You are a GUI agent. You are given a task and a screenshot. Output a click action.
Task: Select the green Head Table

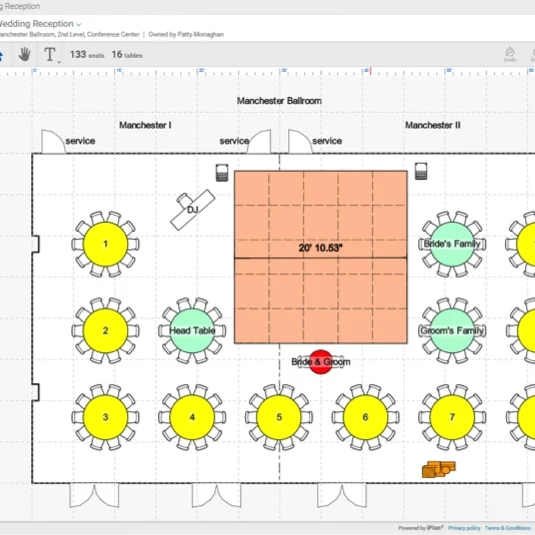[192, 331]
